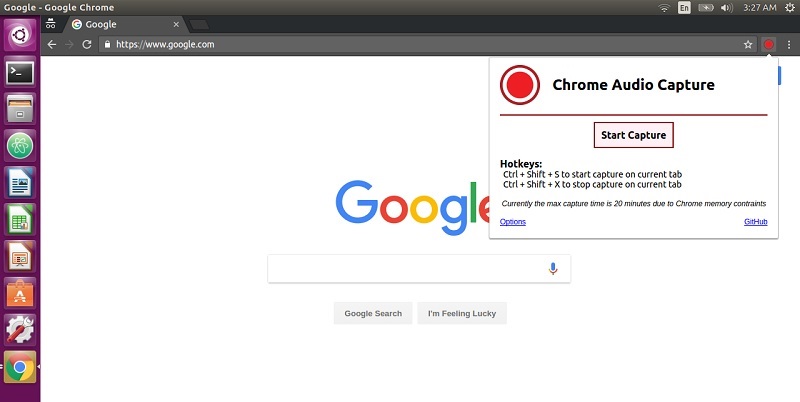Open LibreOffice Writer from launcher
The image size is (800, 402).
[x=20, y=183]
